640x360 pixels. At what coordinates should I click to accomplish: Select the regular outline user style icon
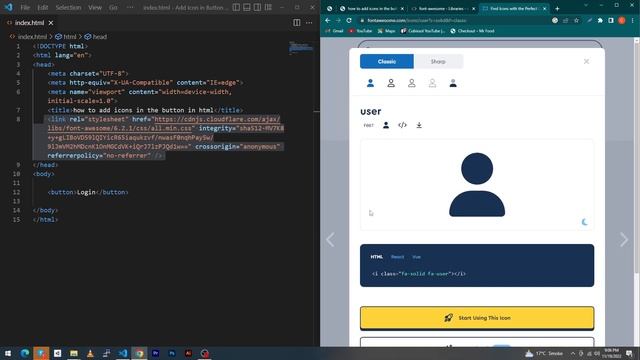[391, 83]
